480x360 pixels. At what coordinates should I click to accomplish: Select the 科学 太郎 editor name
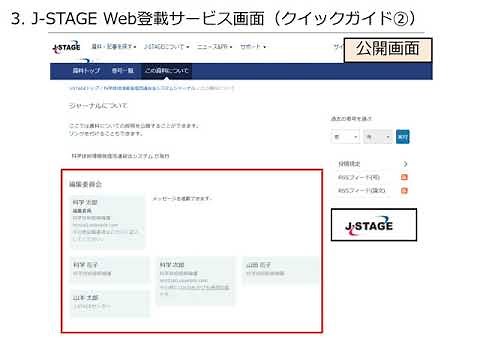(85, 202)
